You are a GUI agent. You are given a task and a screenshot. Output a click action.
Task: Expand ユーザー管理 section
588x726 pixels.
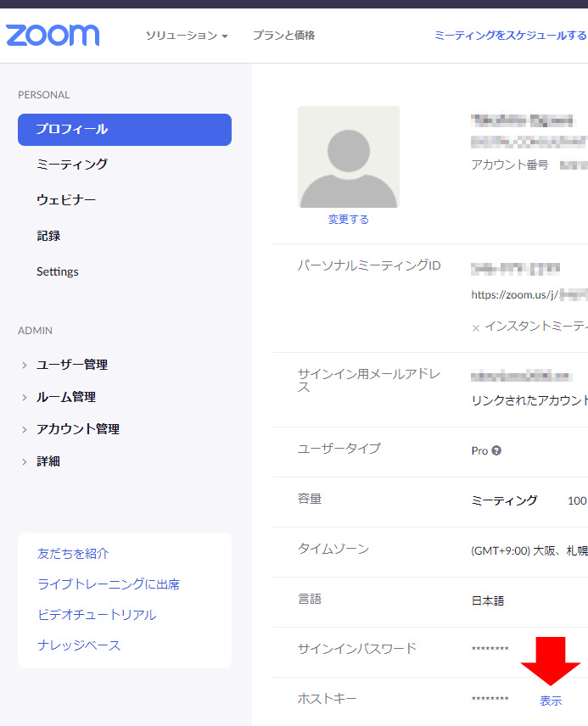click(x=71, y=365)
